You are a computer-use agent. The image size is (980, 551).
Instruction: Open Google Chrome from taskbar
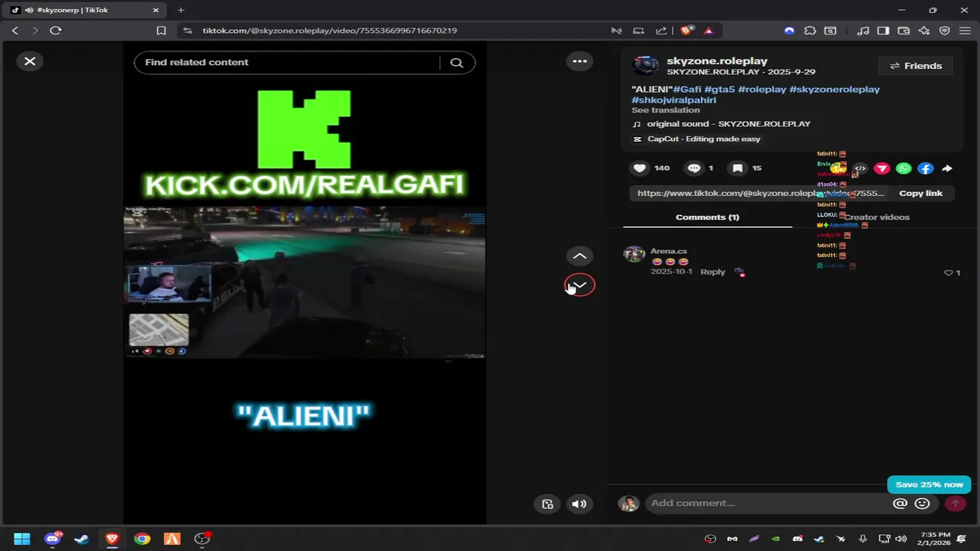(142, 539)
